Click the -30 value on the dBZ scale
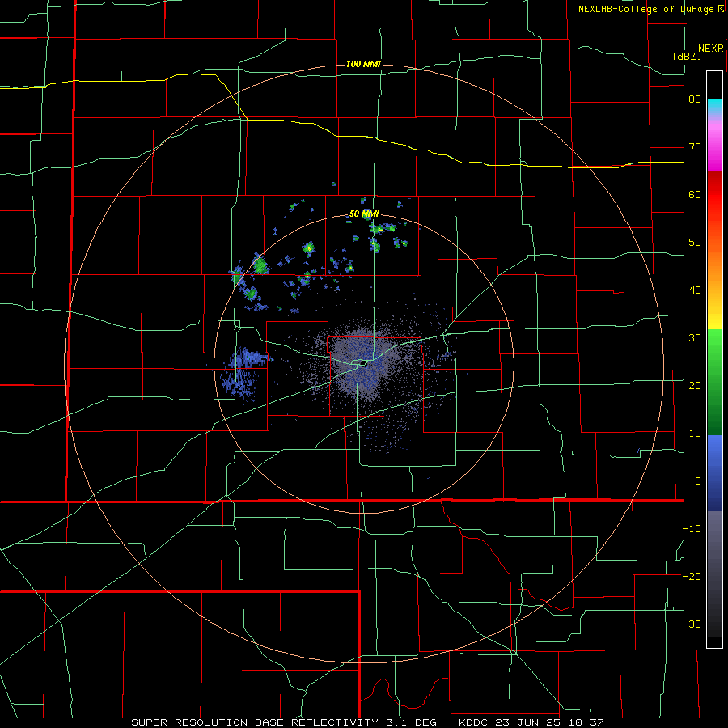The image size is (728, 728). click(692, 624)
